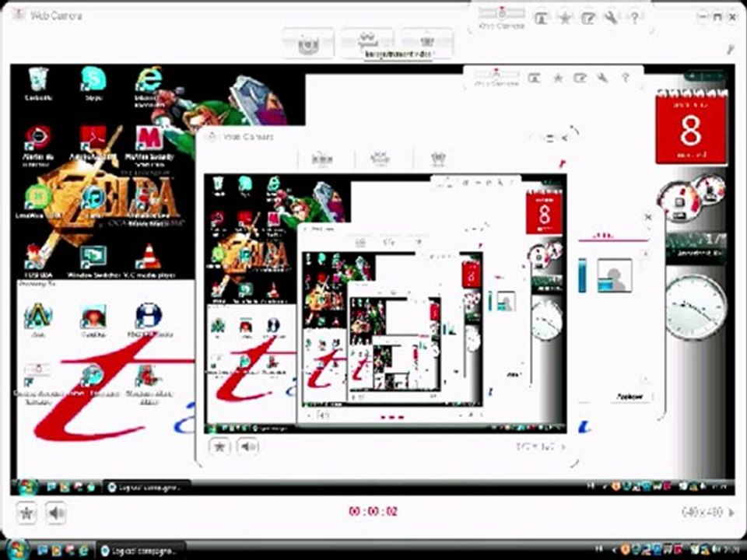
Task: Select the third capture mode button
Action: coord(427,43)
